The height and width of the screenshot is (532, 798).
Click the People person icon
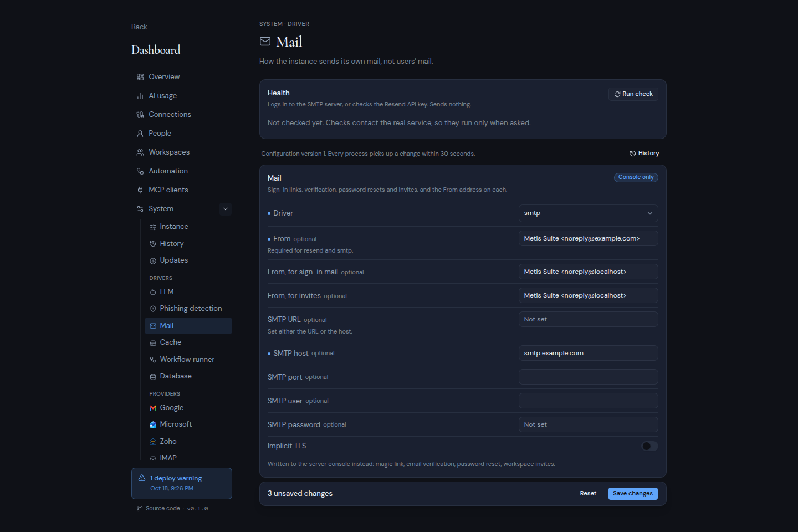[140, 134]
